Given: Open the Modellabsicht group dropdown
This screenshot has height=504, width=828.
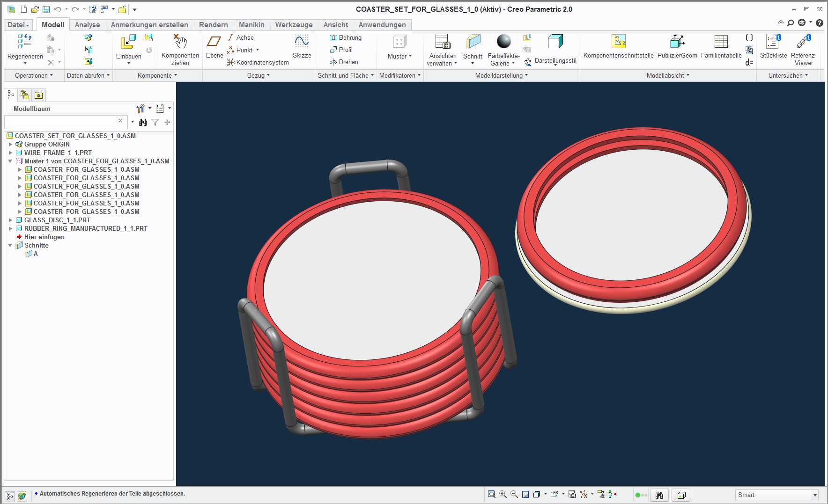Looking at the screenshot, I should (668, 75).
